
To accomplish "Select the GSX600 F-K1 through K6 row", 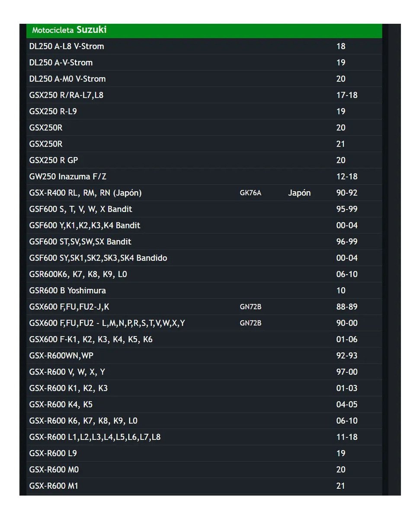I will 204,340.
